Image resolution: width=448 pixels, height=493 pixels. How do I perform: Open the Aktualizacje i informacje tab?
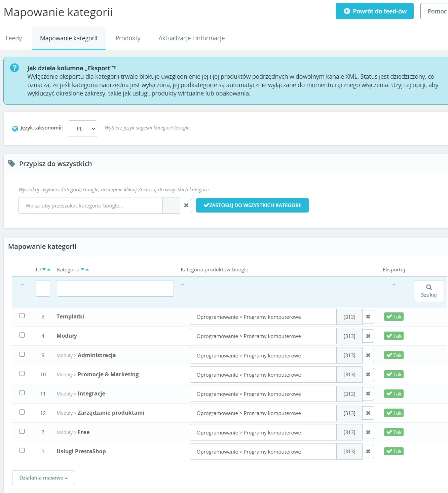point(191,38)
